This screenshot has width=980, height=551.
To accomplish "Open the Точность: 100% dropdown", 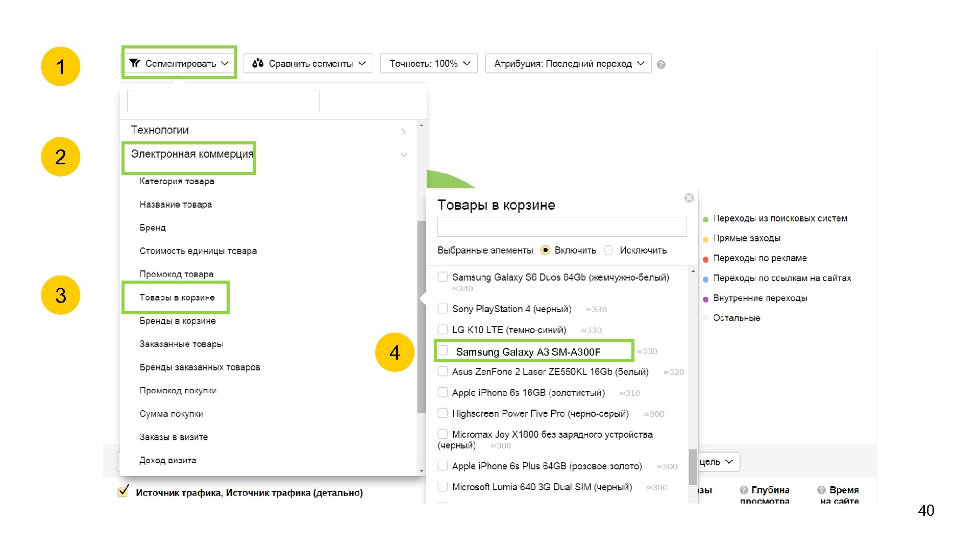I will (x=429, y=63).
